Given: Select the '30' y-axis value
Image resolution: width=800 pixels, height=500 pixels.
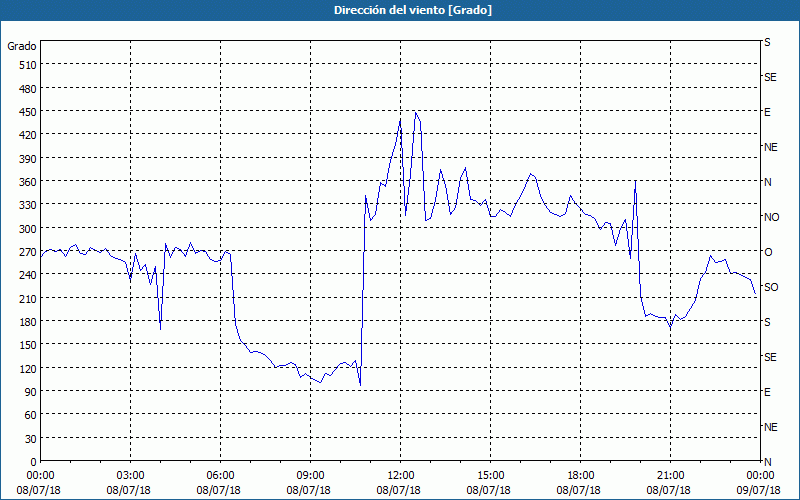Looking at the screenshot, I should 31,439.
